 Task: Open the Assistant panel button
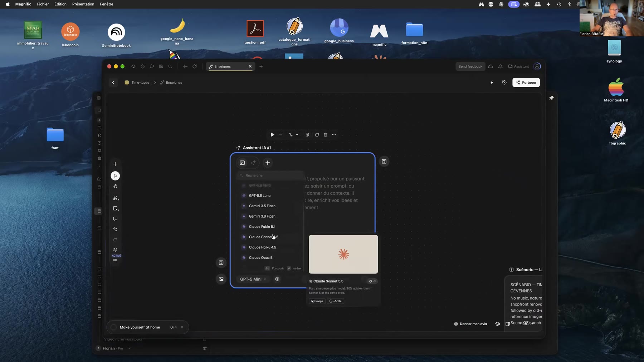coord(518,66)
